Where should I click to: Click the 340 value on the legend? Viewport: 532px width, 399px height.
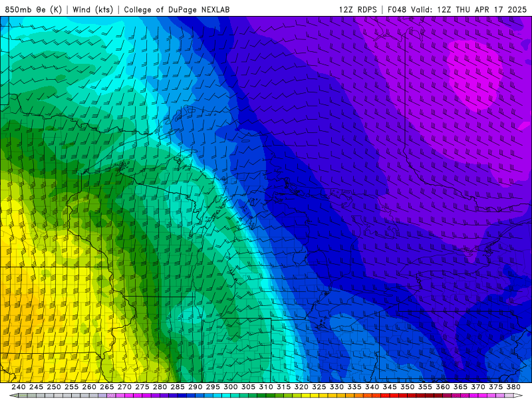point(372,387)
